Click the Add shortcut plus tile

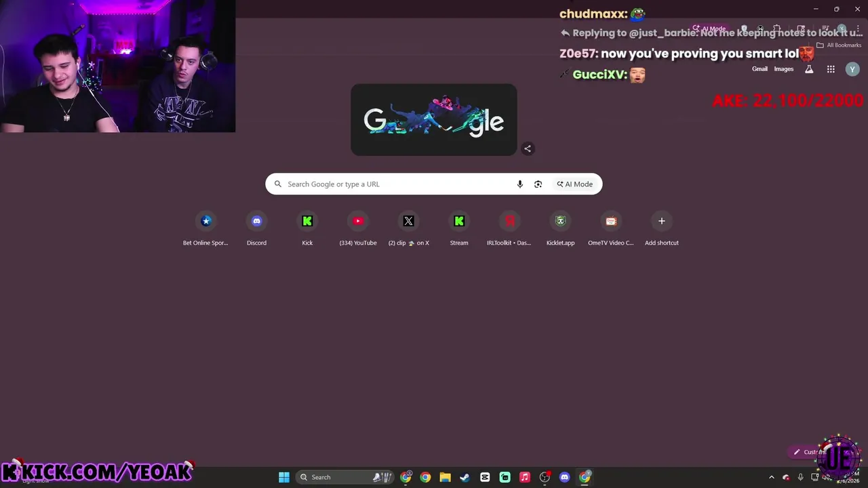[662, 229]
